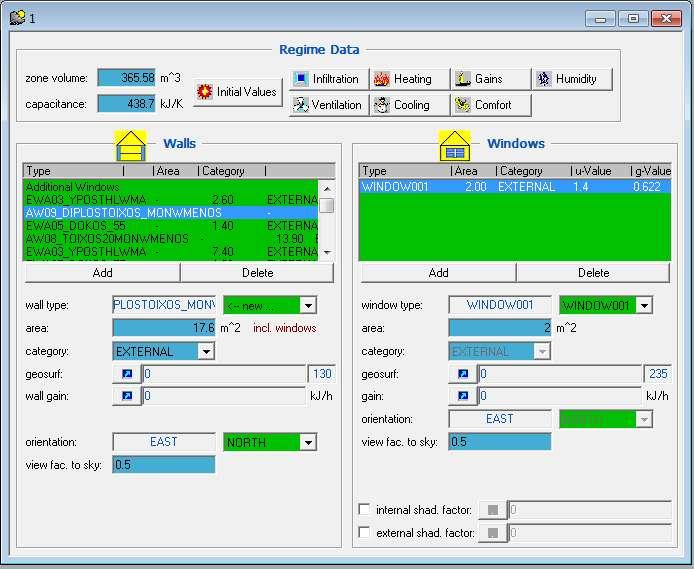Enable internal shad. factor checkbox
This screenshot has height=569, width=694.
pos(364,509)
